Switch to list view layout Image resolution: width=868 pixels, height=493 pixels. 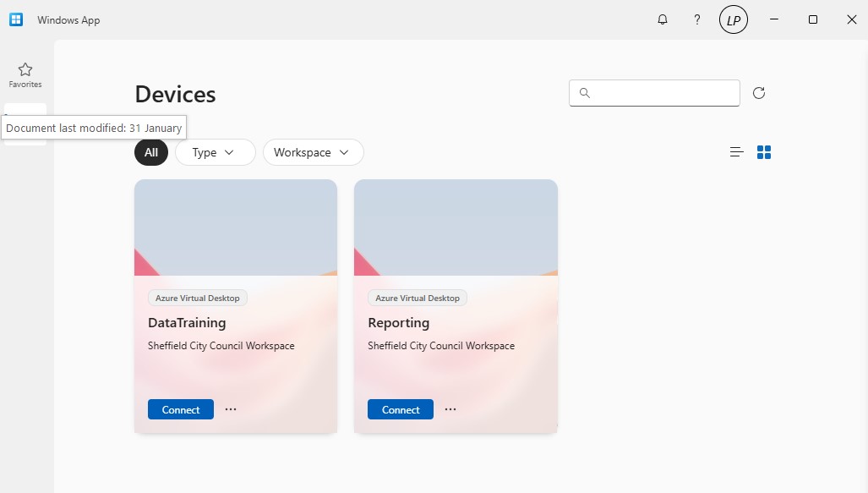736,151
